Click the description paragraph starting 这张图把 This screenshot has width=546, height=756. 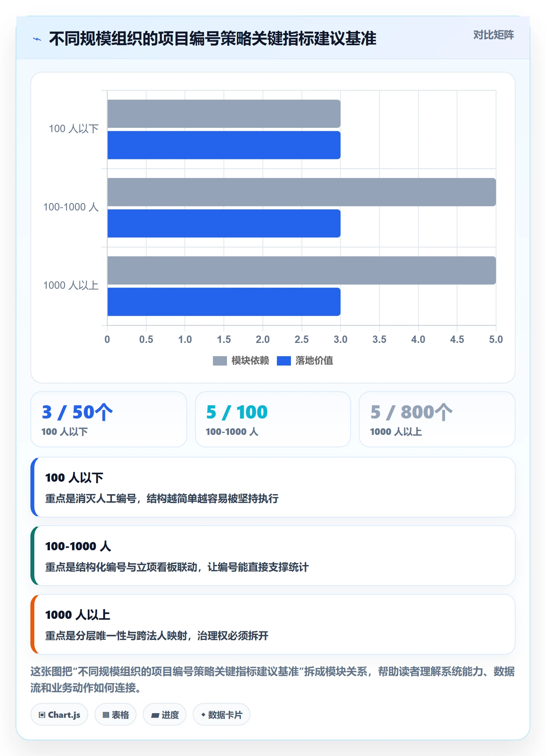click(273, 679)
